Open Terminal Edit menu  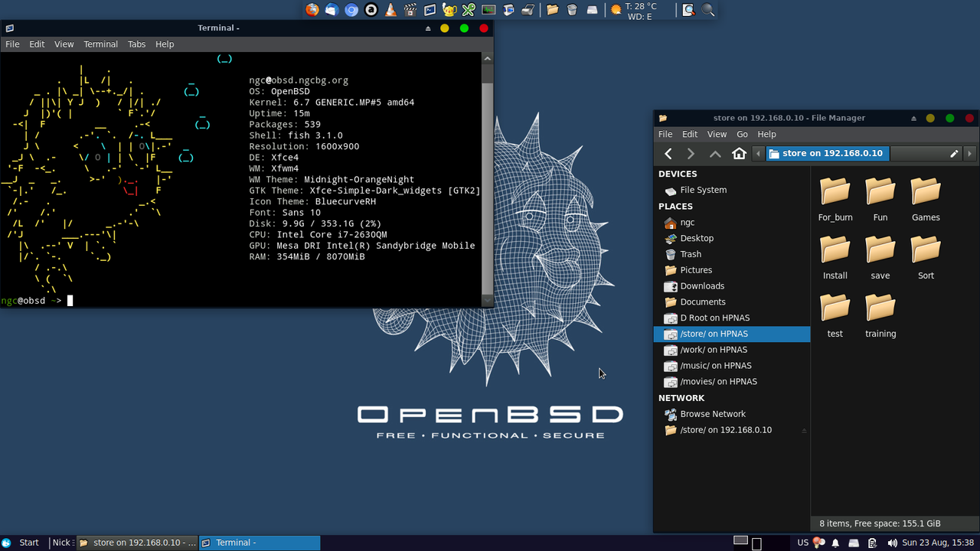click(37, 44)
